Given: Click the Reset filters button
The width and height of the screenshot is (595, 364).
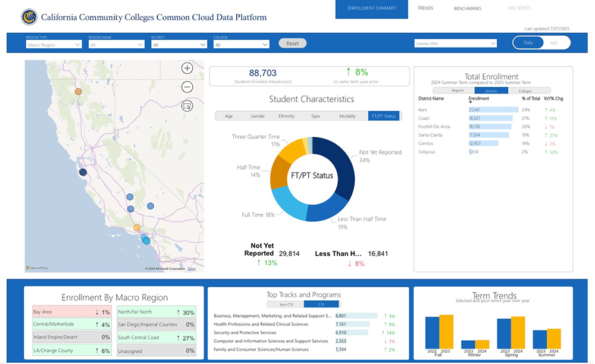Looking at the screenshot, I should click(x=292, y=42).
